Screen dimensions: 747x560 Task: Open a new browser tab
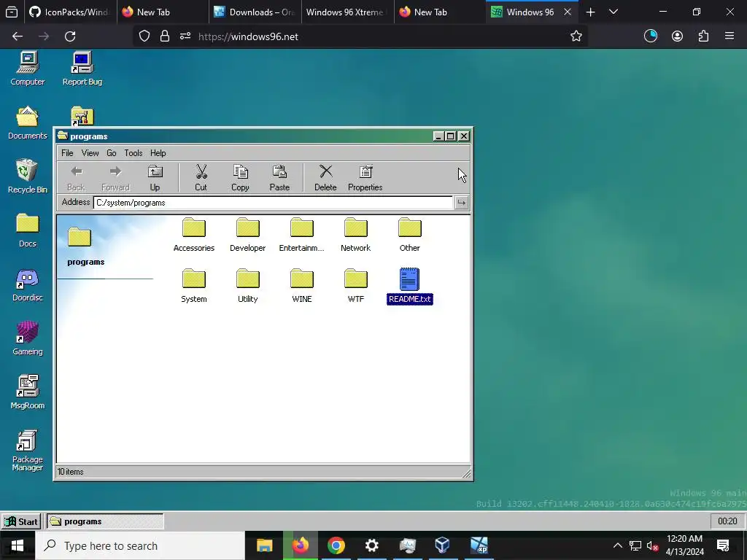pyautogui.click(x=591, y=12)
